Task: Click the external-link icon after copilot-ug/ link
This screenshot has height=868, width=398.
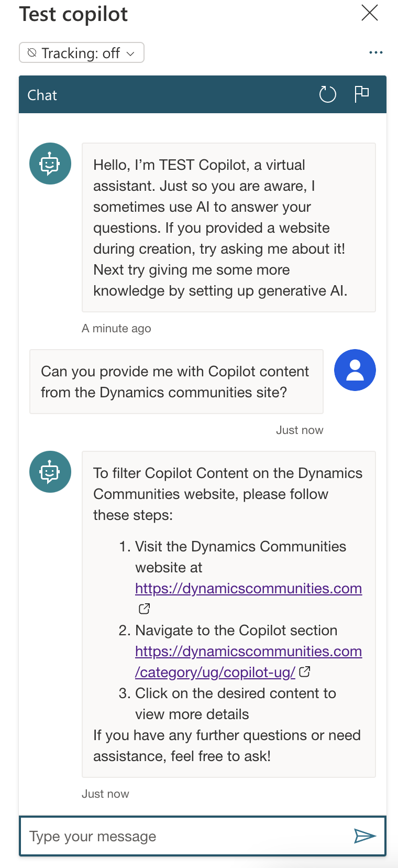Action: coord(305,671)
